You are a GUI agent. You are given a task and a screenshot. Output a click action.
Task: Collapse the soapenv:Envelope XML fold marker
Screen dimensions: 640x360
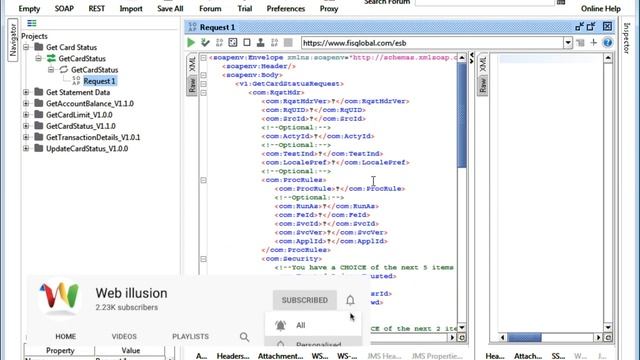(x=203, y=58)
